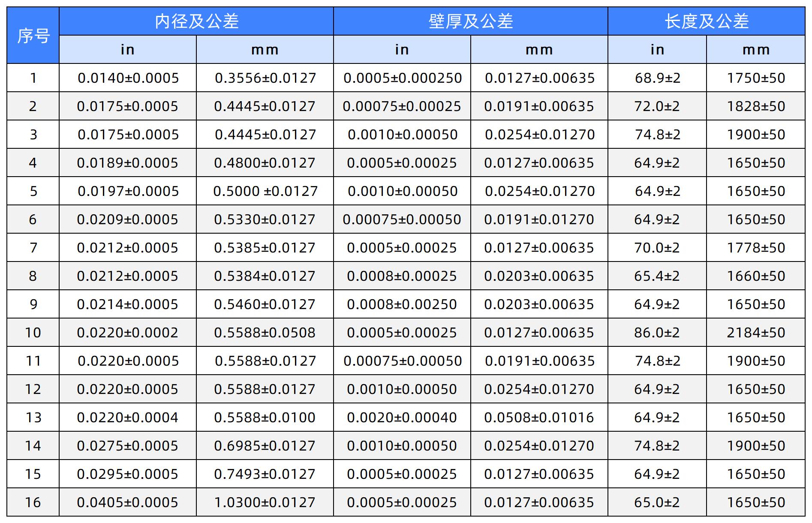This screenshot has width=812, height=523.
Task: Click cell 0.0508±0.01016
Action: point(539,417)
